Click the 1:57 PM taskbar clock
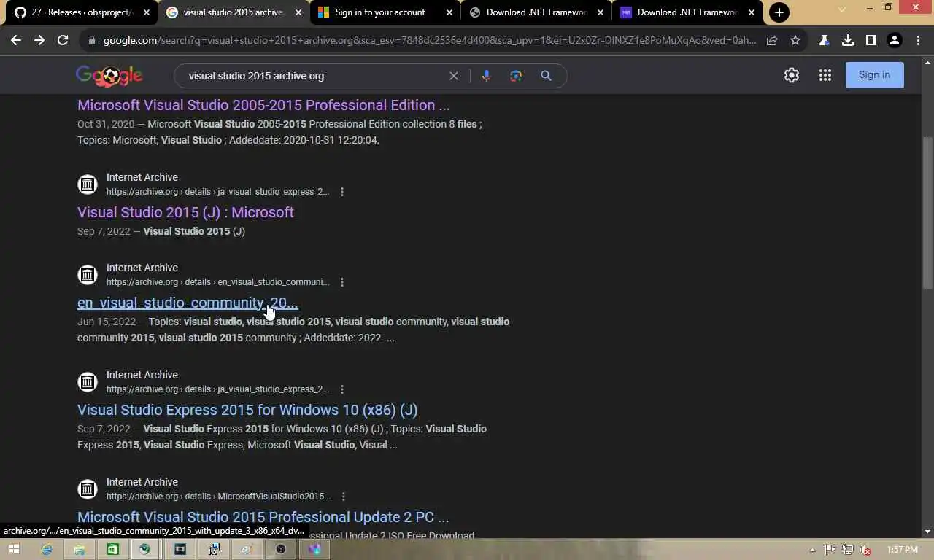 903,550
